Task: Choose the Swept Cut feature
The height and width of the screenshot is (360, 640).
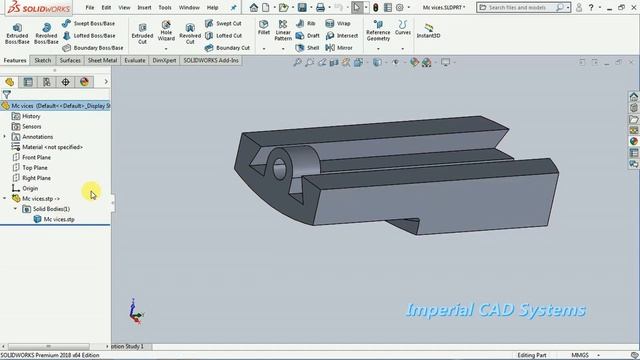Action: click(223, 24)
